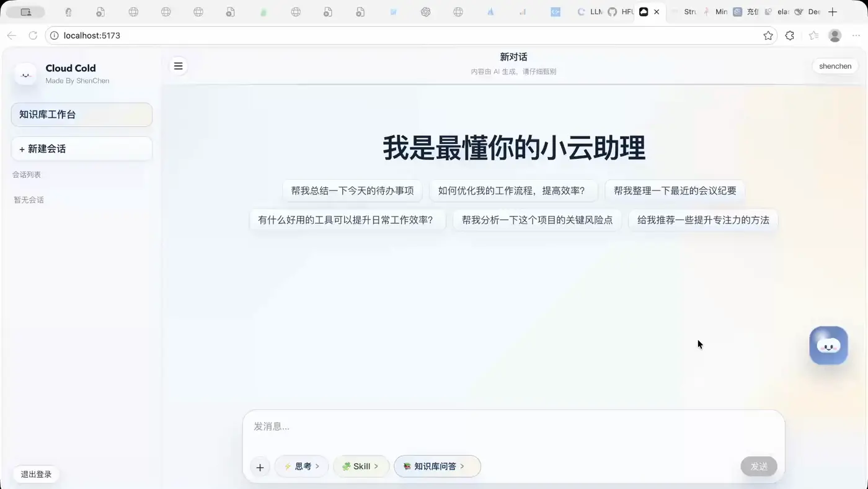868x489 pixels.
Task: Close the current localhost tab
Action: [657, 12]
